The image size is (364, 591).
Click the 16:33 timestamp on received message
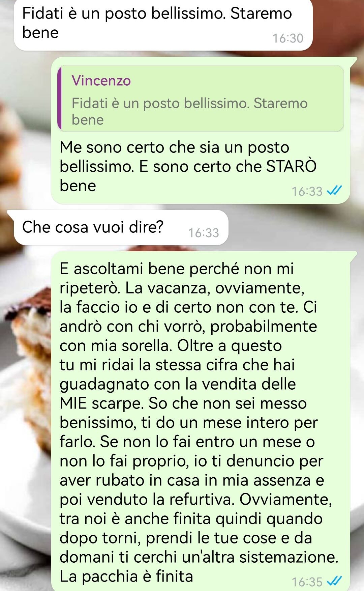point(204,233)
